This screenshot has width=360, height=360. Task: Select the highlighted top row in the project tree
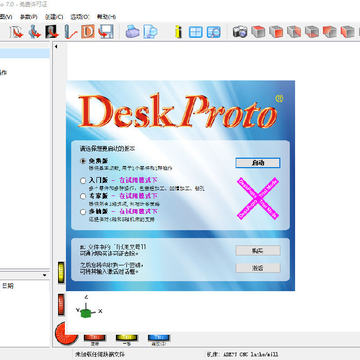(x=25, y=53)
